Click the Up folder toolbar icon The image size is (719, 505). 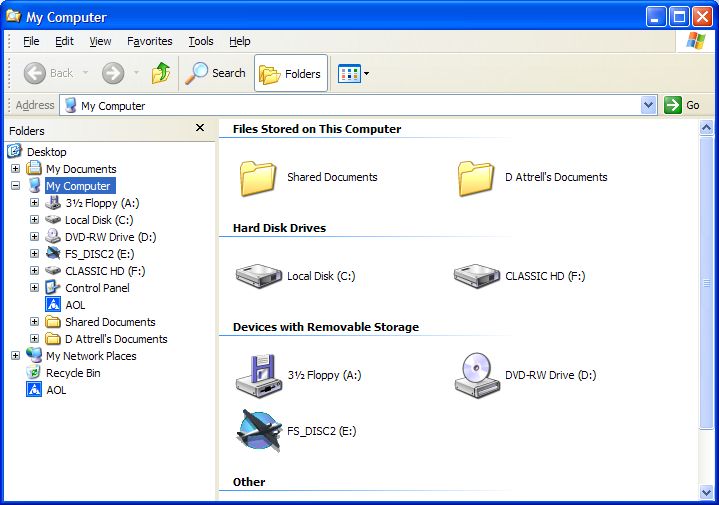coord(160,73)
